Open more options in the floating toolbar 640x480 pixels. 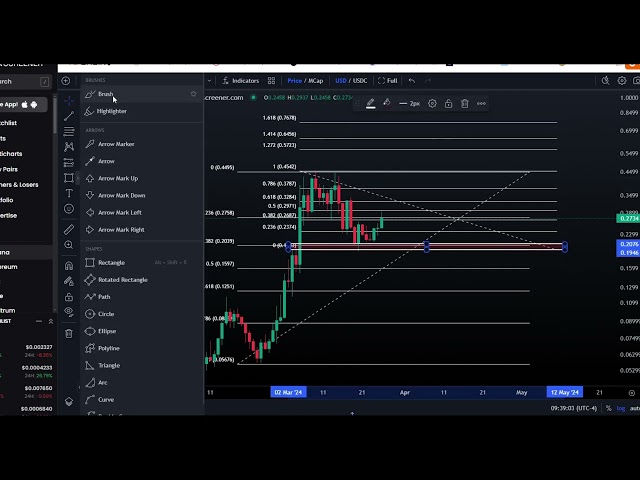[481, 103]
